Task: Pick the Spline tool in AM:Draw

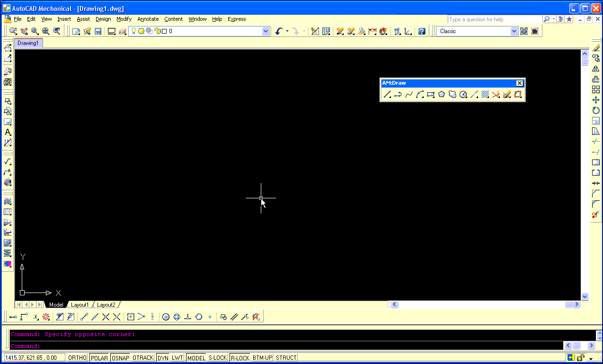Action: pos(409,95)
